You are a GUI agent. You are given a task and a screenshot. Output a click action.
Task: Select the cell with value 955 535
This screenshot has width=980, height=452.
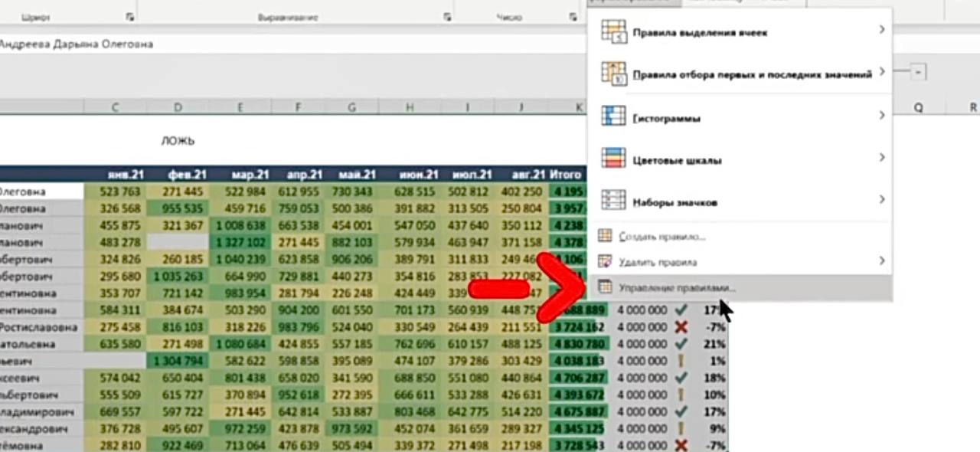(x=177, y=208)
